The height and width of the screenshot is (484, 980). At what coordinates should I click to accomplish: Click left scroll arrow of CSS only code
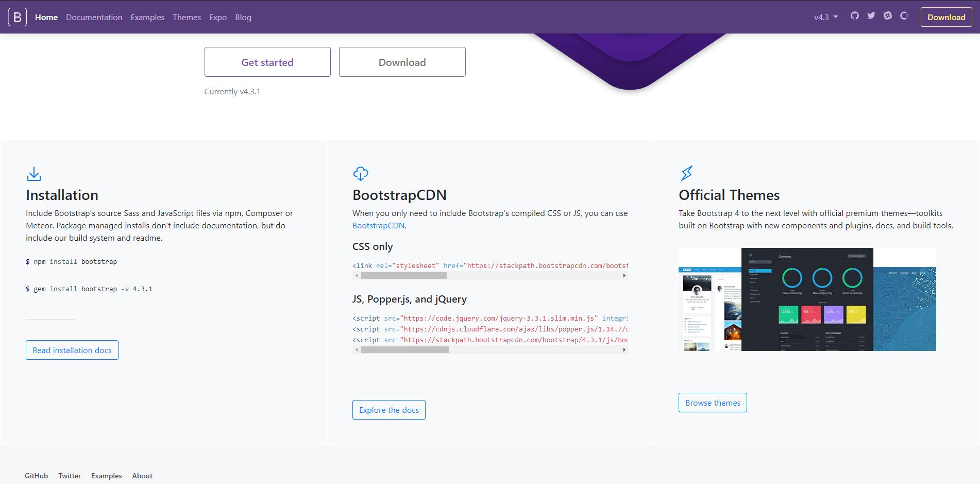[x=356, y=276]
